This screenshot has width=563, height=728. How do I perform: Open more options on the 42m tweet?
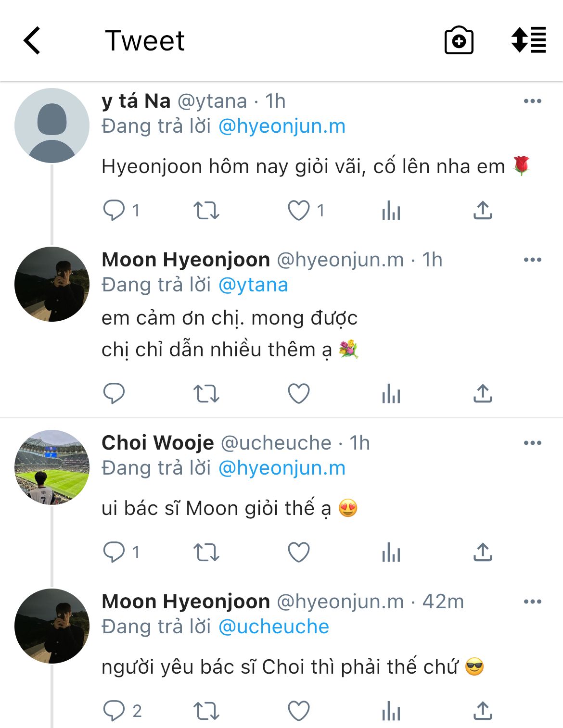click(532, 602)
